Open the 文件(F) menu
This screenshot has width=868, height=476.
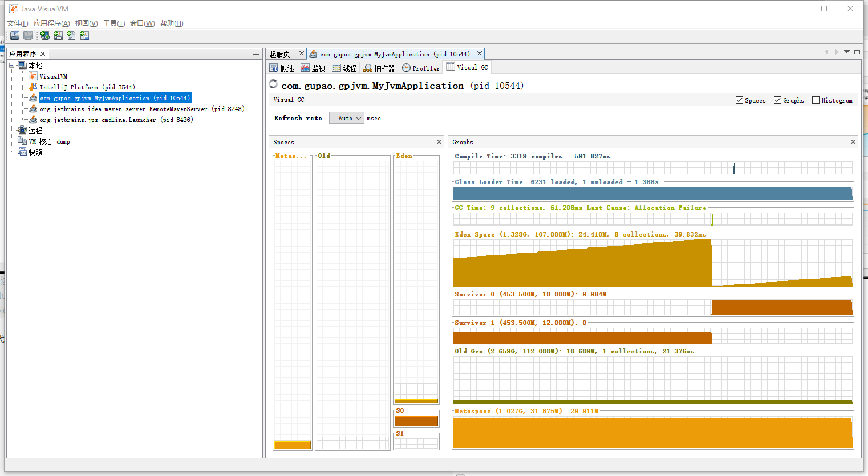(x=18, y=23)
